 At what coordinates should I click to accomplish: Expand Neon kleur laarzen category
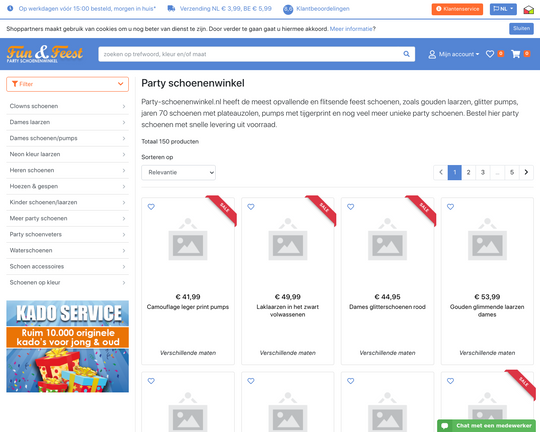68,154
